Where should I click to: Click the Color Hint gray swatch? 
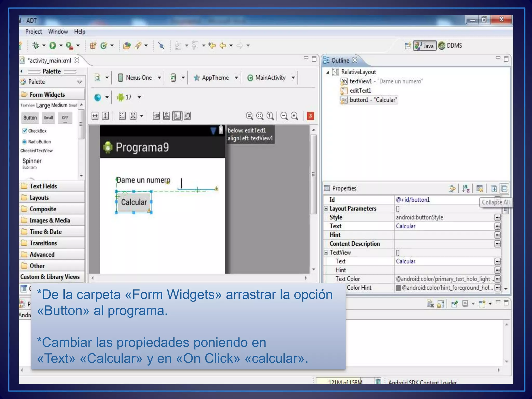coord(398,288)
